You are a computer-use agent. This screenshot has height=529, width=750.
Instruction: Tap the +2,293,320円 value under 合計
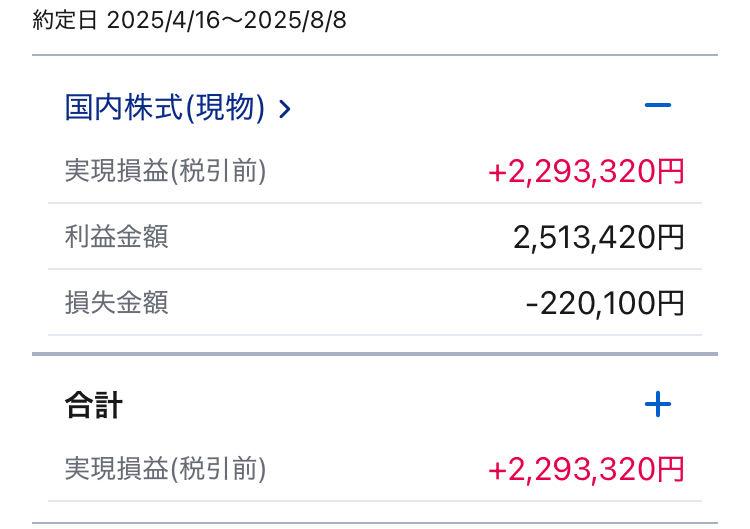tap(586, 468)
